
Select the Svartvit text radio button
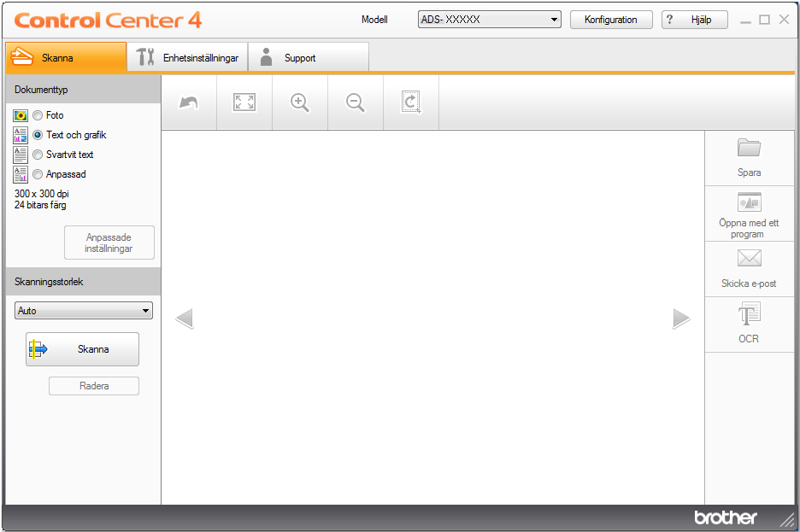(38, 155)
